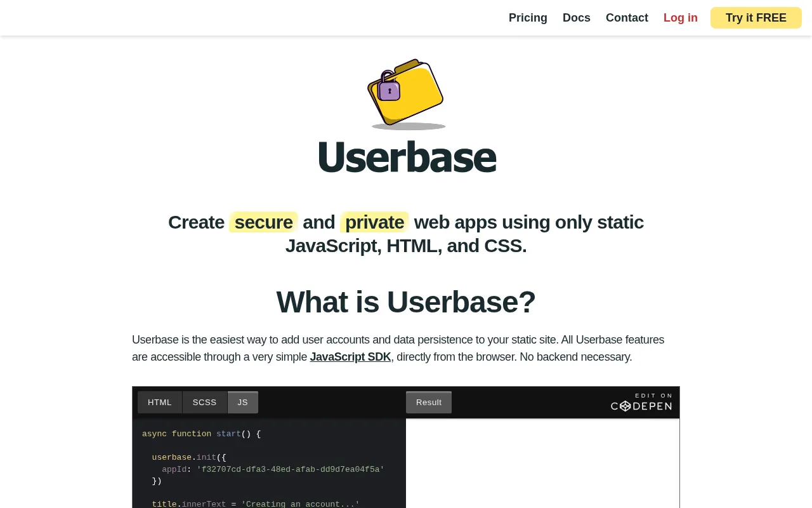Click the appId string in the code

point(291,469)
